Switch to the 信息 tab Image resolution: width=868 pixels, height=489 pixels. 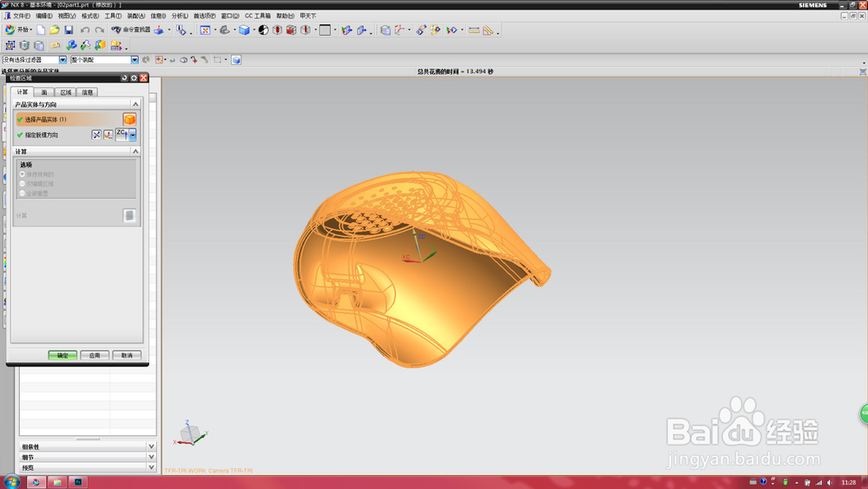[x=88, y=92]
